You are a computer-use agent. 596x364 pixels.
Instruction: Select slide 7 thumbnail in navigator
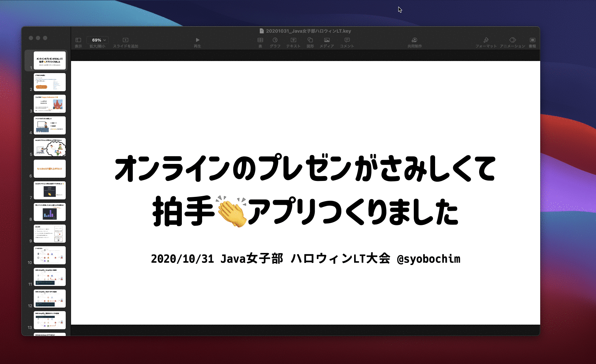50,190
